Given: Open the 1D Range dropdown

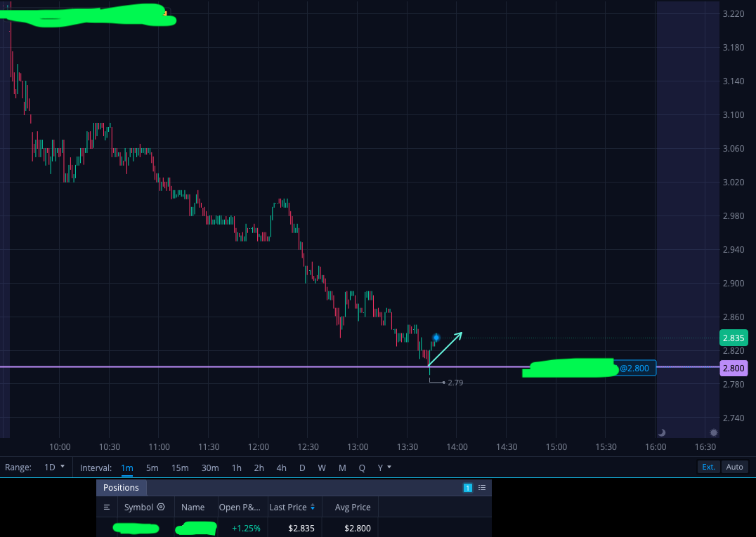Looking at the screenshot, I should [x=54, y=468].
